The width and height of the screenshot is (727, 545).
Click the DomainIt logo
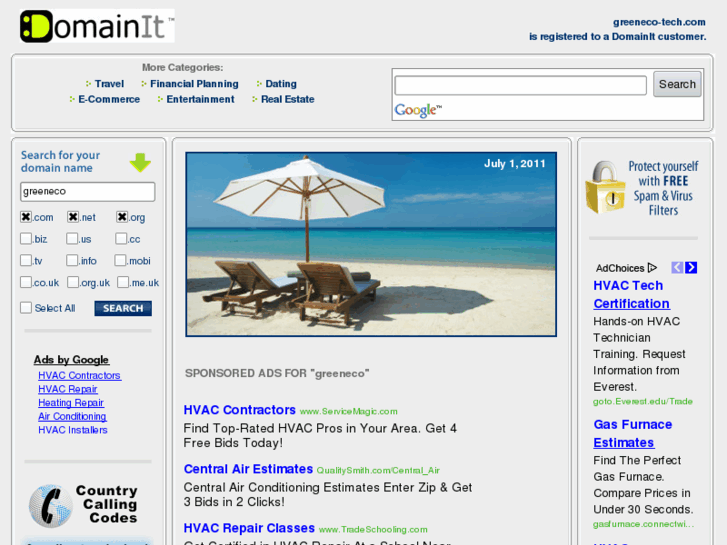[x=97, y=26]
